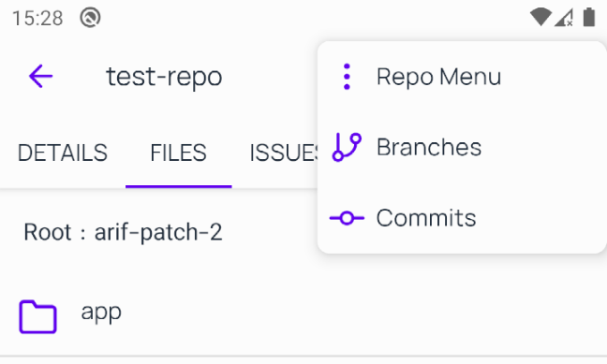The width and height of the screenshot is (607, 364).
Task: Click the app folder name label
Action: click(x=101, y=313)
